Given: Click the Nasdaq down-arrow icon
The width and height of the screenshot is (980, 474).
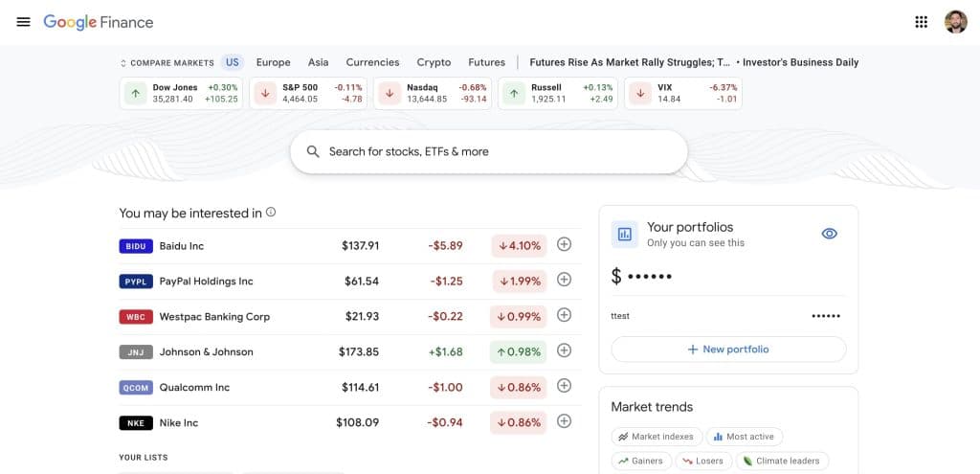Looking at the screenshot, I should pyautogui.click(x=390, y=93).
